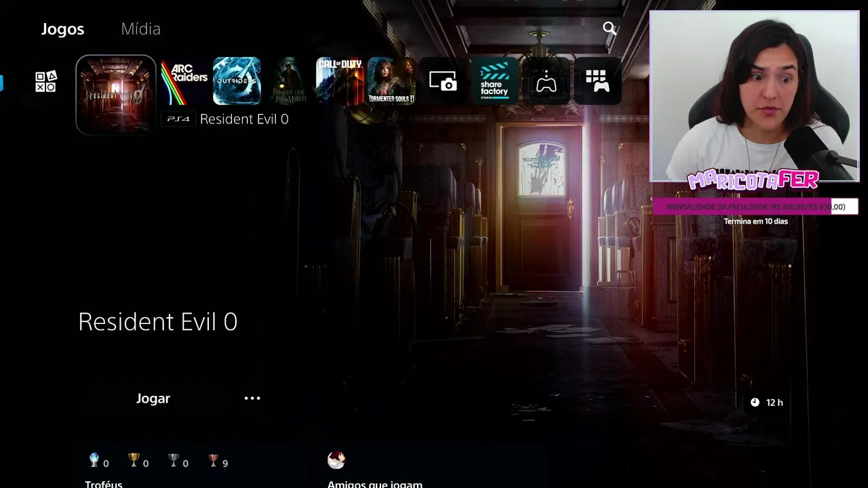Open the Game Library grid icon
This screenshot has width=868, height=488.
[597, 81]
